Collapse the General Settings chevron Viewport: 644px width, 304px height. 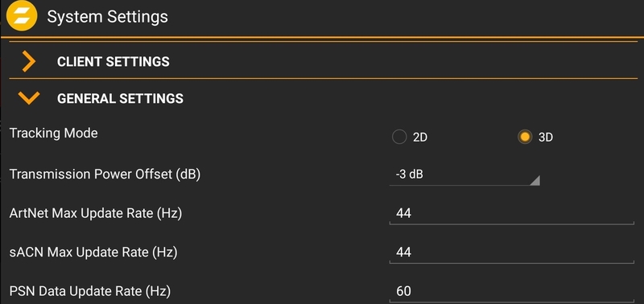pos(29,98)
